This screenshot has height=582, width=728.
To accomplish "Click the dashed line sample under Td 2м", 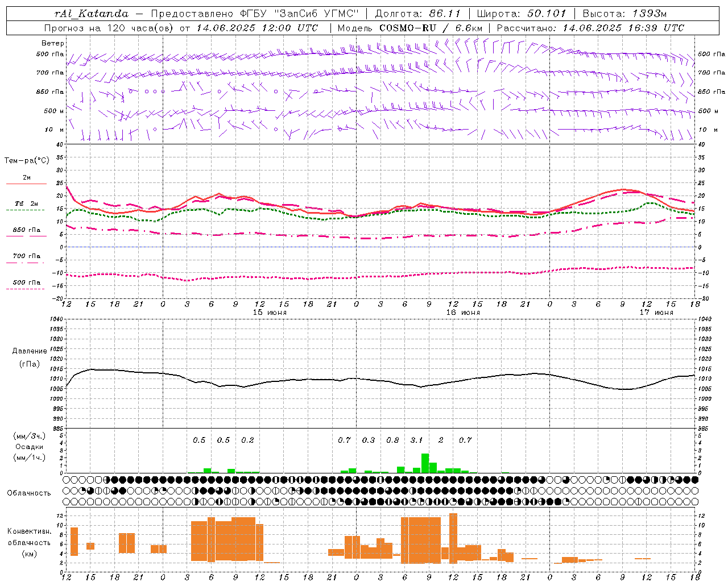I will coord(25,210).
